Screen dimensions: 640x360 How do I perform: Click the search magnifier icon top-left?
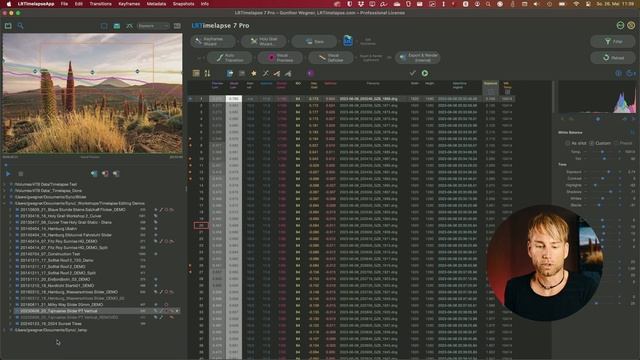pyautogui.click(x=20, y=26)
